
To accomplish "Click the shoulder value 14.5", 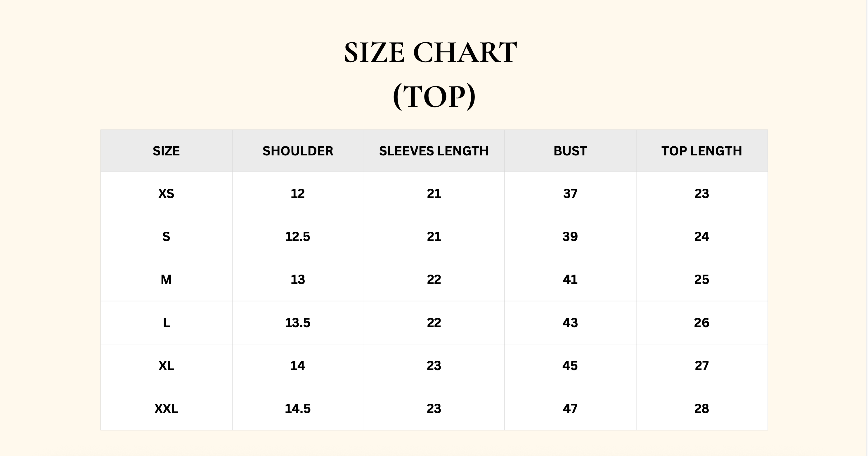I will click(297, 409).
